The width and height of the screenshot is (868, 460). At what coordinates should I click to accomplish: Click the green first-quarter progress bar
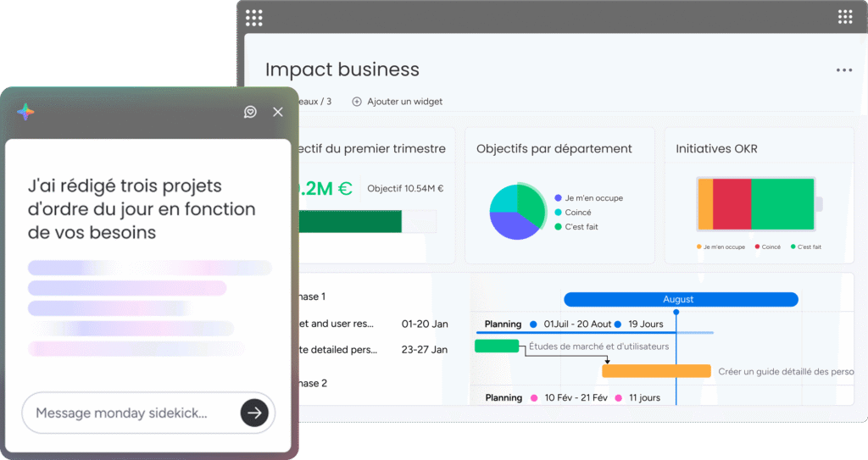(x=350, y=221)
